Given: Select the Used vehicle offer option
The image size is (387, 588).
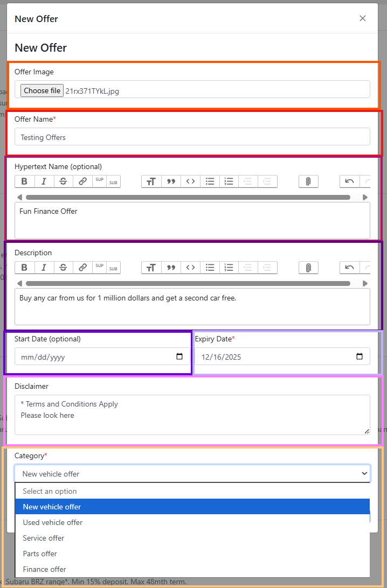Looking at the screenshot, I should 53,522.
